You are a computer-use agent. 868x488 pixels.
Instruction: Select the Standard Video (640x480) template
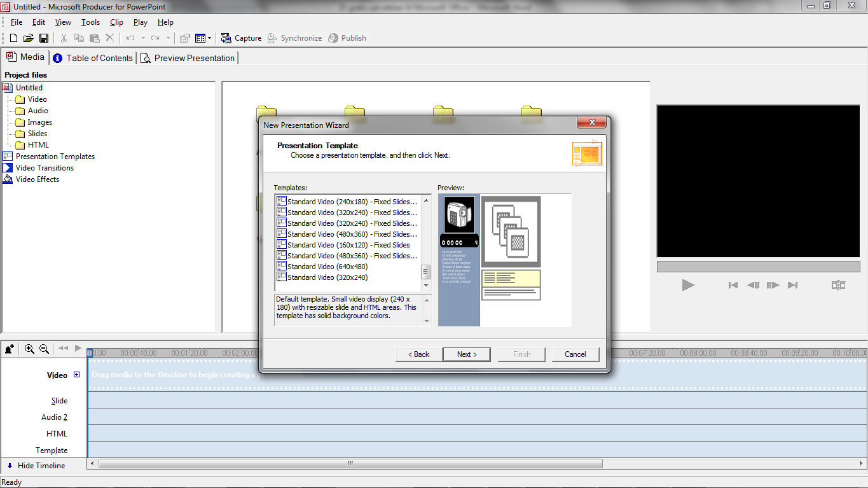tap(327, 267)
